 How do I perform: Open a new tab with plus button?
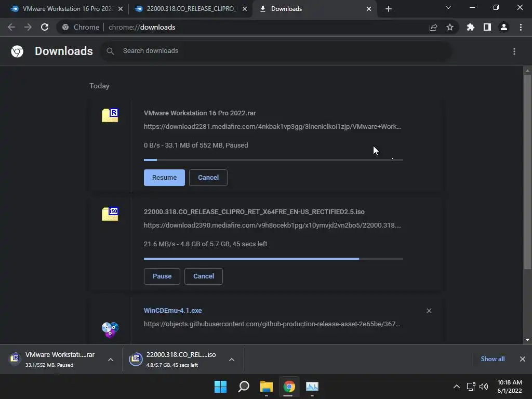[x=389, y=9]
